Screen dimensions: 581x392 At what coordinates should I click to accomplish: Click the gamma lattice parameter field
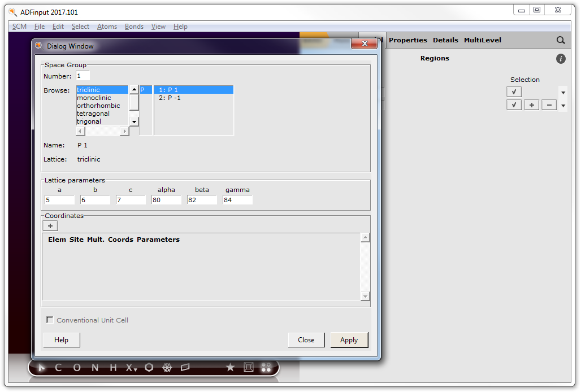click(x=237, y=200)
